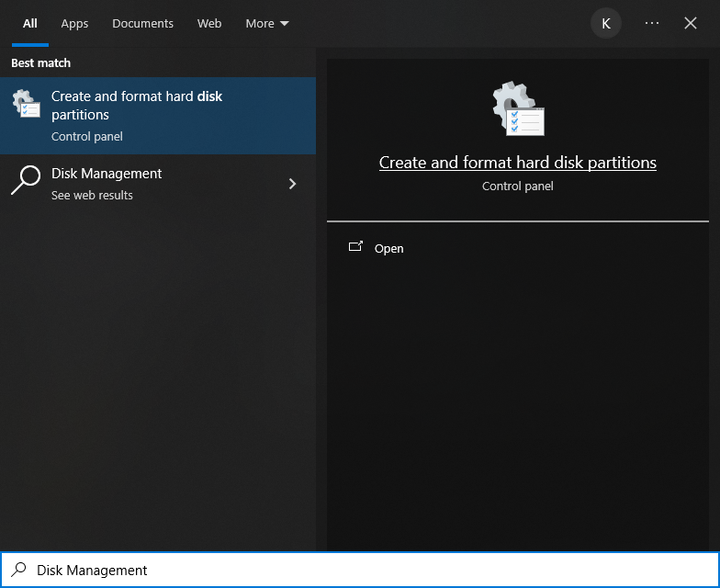
Task: Follow the Create and format hard disk partitions link
Action: click(x=518, y=163)
